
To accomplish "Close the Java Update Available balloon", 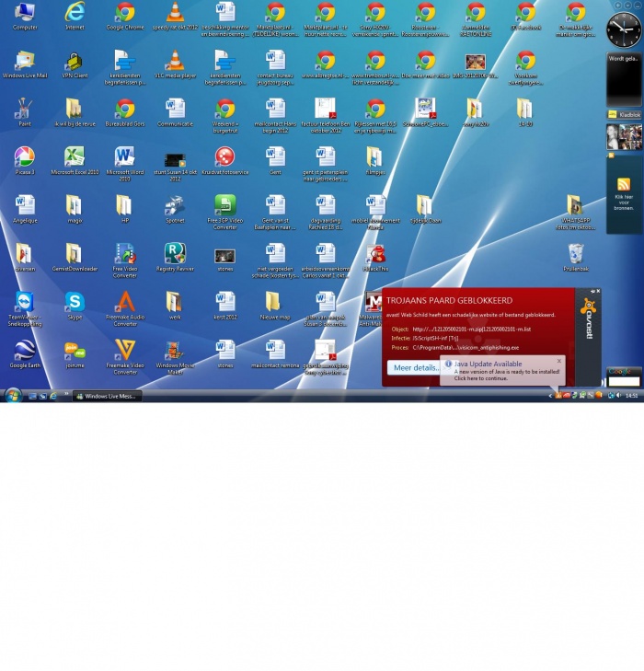I will coord(559,361).
